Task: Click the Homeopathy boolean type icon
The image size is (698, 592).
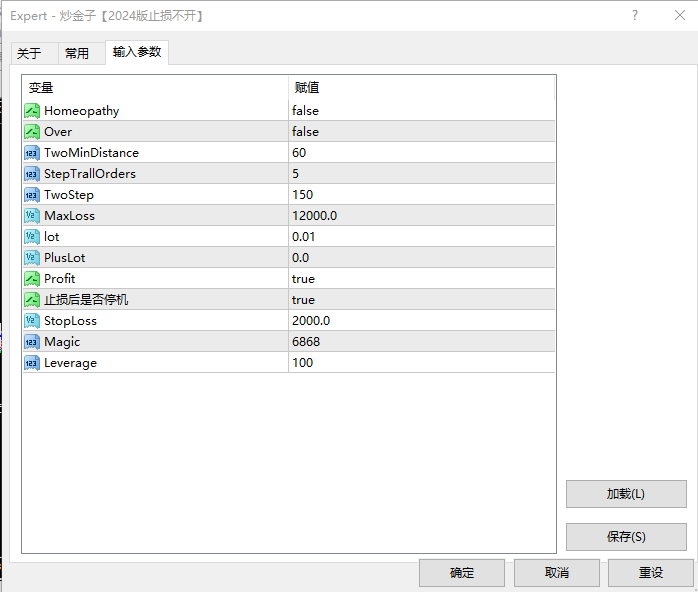Action: click(32, 111)
